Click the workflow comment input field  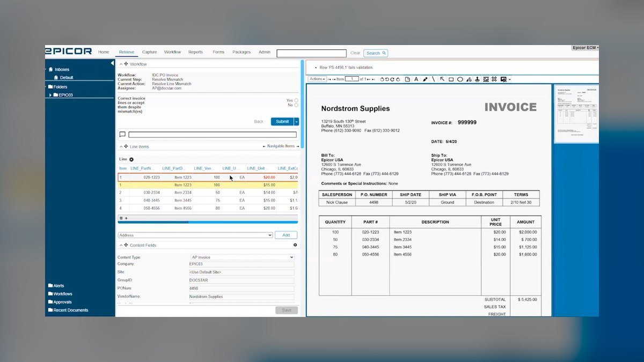213,135
